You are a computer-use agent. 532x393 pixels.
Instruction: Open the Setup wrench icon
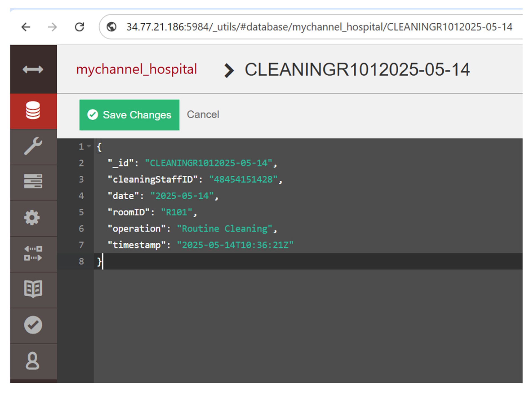click(x=33, y=146)
